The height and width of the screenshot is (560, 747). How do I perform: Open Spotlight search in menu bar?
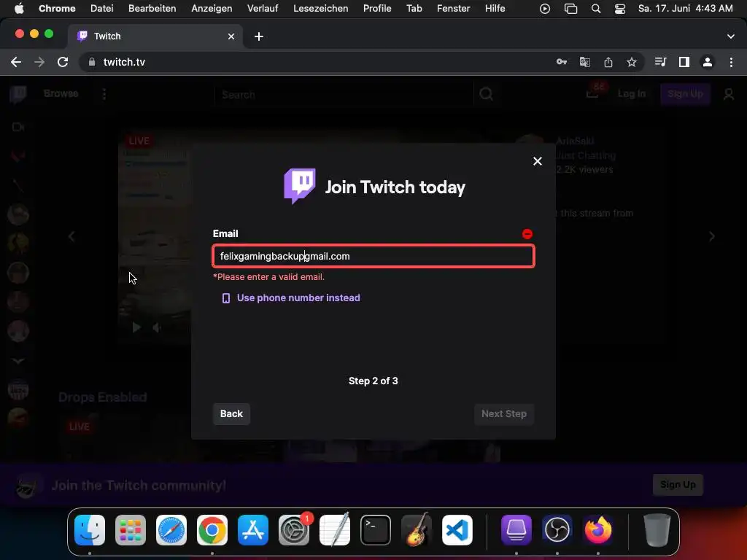[x=596, y=9]
